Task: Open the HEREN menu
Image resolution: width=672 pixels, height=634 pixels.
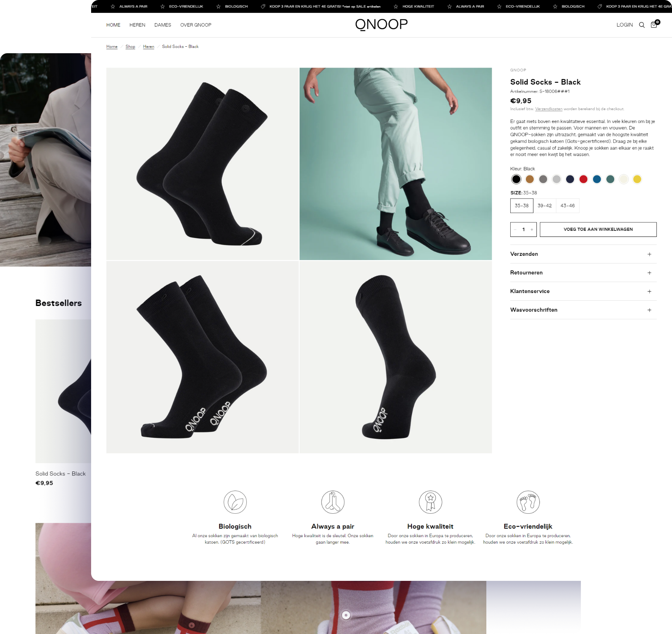Action: [137, 25]
